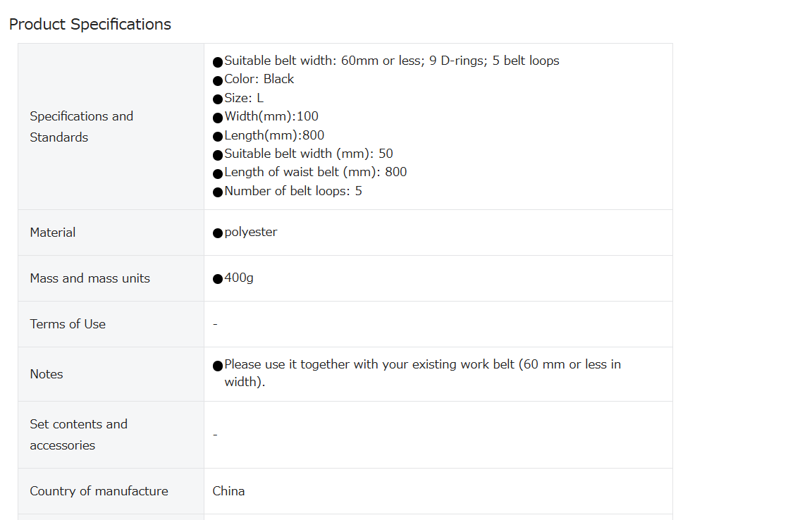Click the Terms of Use label
Viewport: 812px width, 520px height.
(68, 323)
